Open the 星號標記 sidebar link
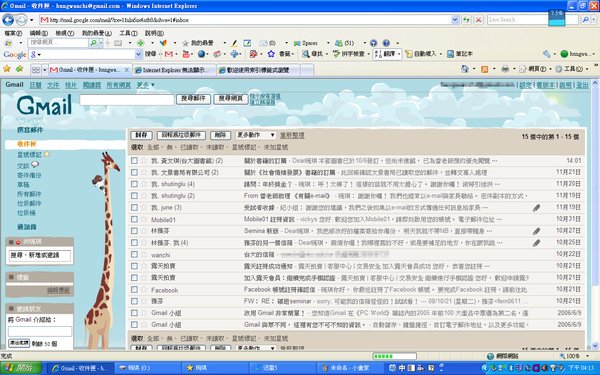The height and width of the screenshot is (375, 600). coord(29,155)
